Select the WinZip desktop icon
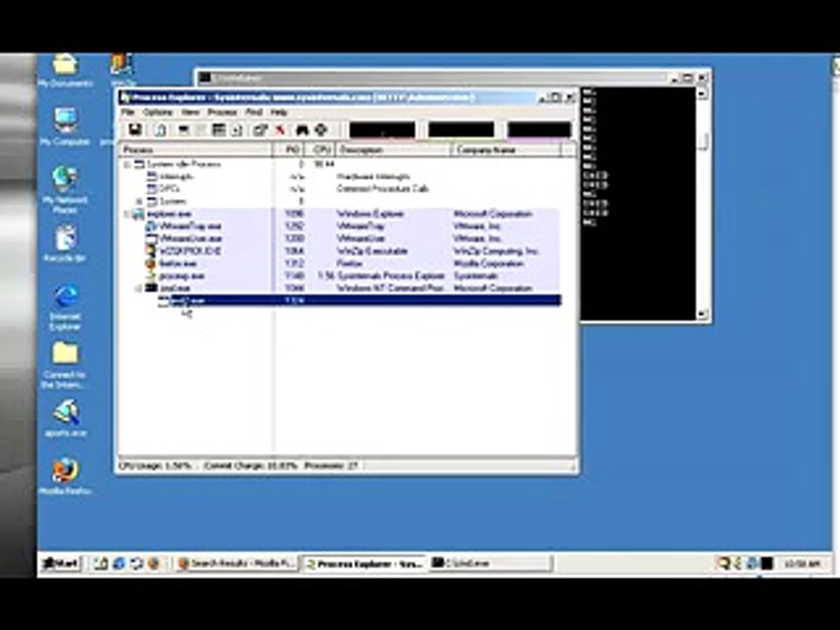The width and height of the screenshot is (840, 630). coord(122,70)
